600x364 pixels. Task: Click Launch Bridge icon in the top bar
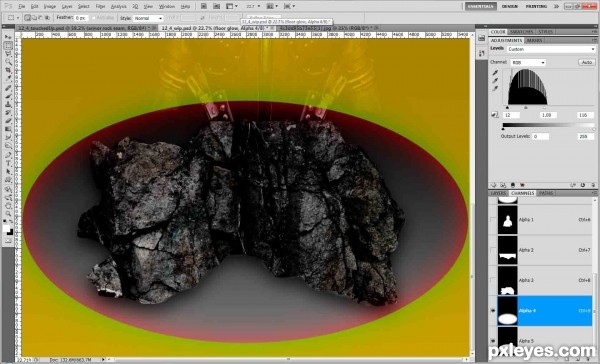click(x=204, y=6)
